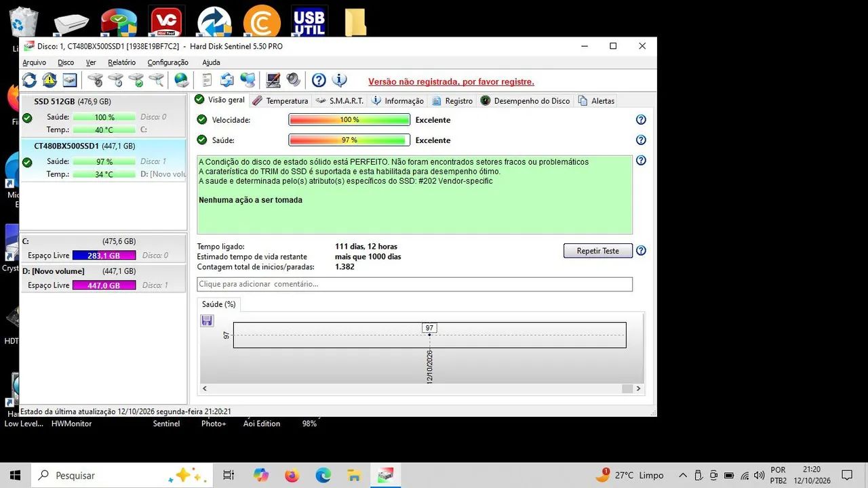Open the Disco menu

[x=66, y=62]
